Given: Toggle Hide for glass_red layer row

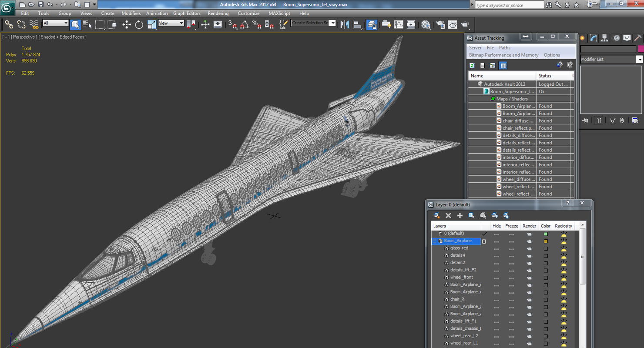Looking at the screenshot, I should [496, 248].
